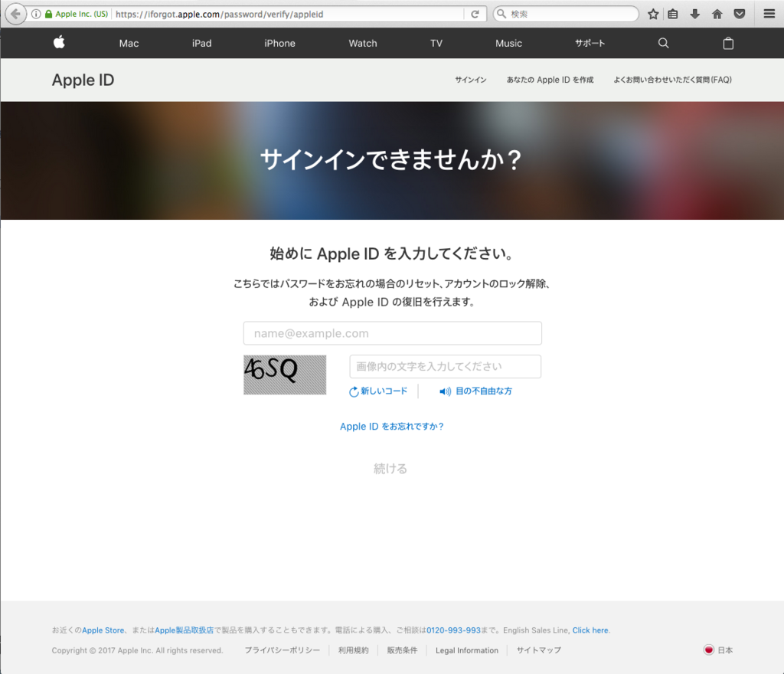Click the Apple Inc. (US) certificate label
This screenshot has width=784, height=674.
coord(81,14)
